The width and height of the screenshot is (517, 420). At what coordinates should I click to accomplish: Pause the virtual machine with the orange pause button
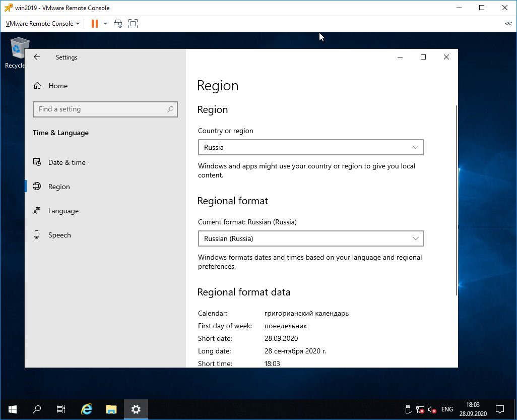click(x=95, y=24)
